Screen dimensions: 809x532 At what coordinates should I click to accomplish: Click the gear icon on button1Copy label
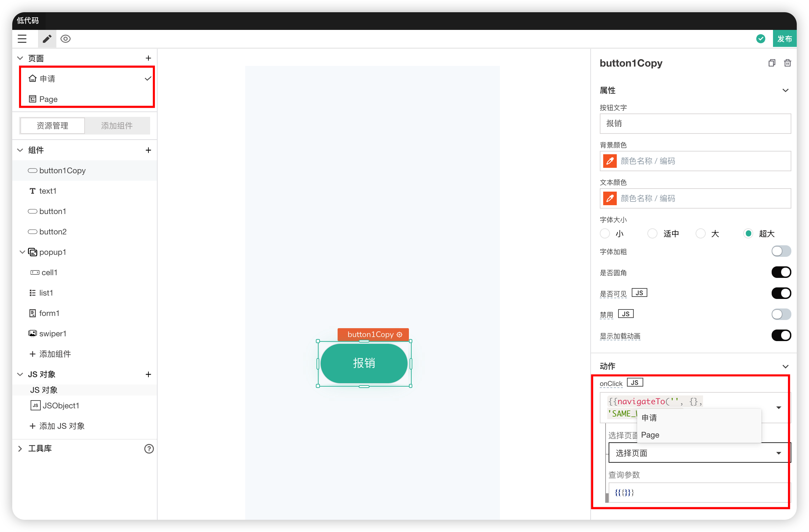399,335
